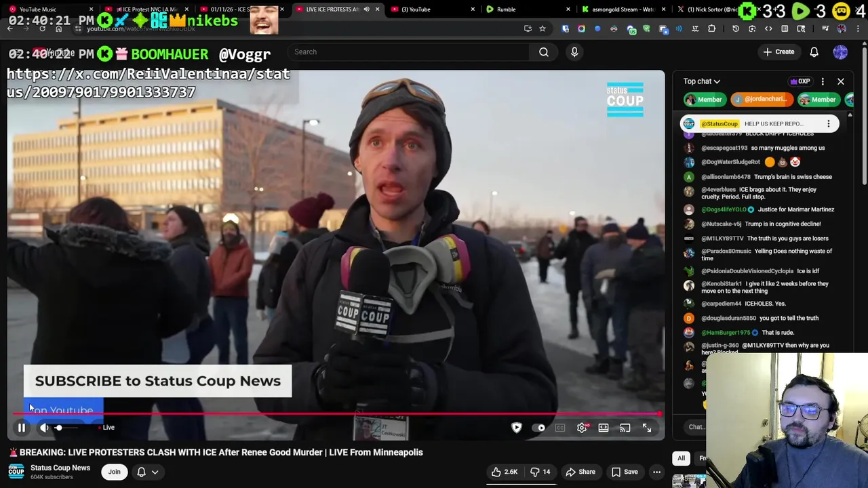Toggle closed captions in player

point(560,428)
